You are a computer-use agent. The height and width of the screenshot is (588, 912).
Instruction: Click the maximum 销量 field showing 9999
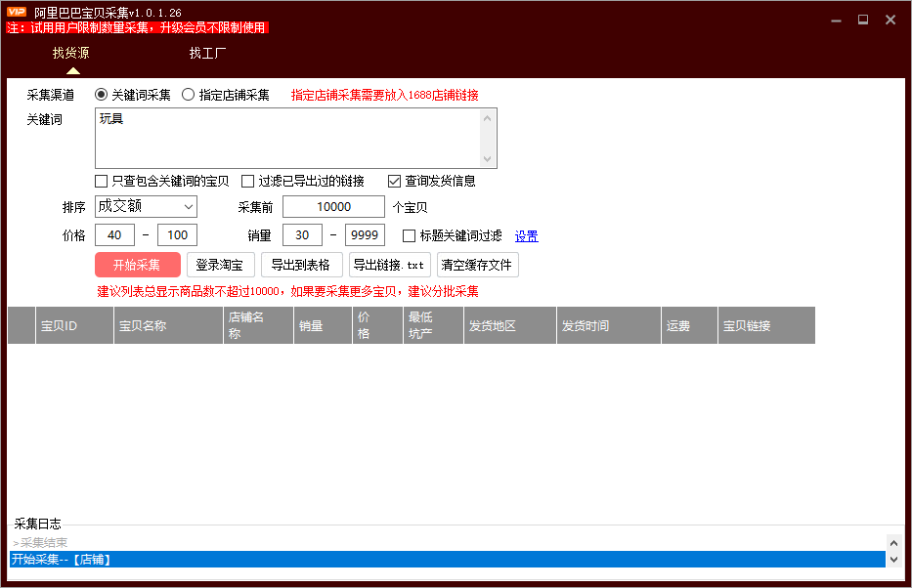click(x=365, y=235)
